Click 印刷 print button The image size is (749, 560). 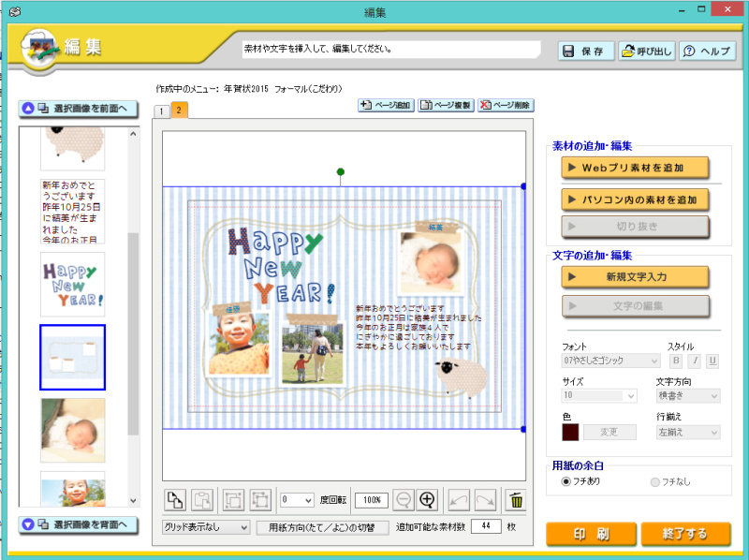592,534
